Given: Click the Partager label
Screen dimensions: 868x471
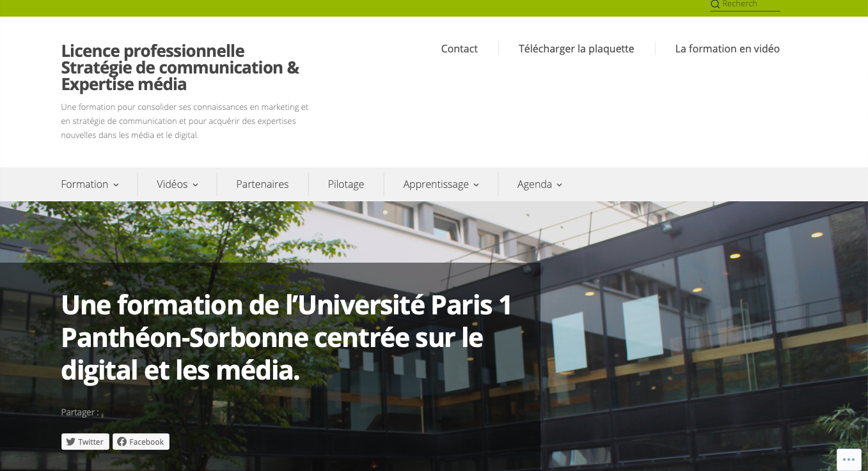Looking at the screenshot, I should coord(80,412).
